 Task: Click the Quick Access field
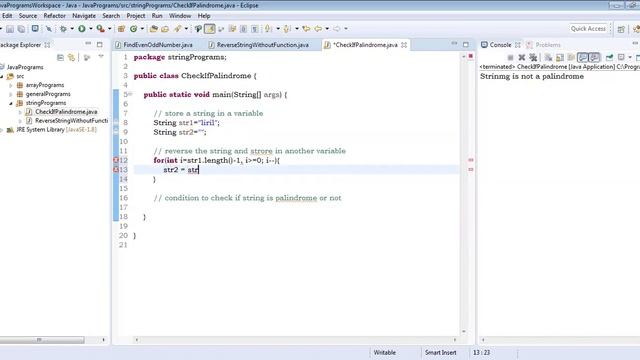(x=588, y=29)
